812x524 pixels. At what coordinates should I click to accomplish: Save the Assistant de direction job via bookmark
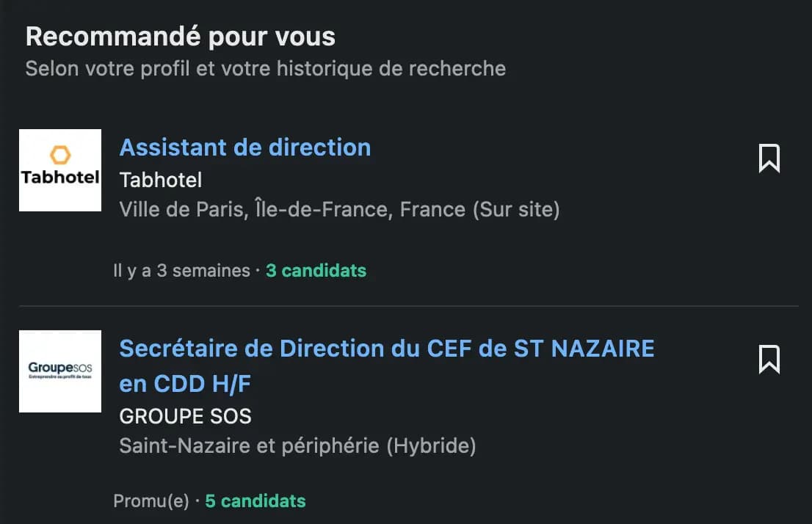point(768,158)
